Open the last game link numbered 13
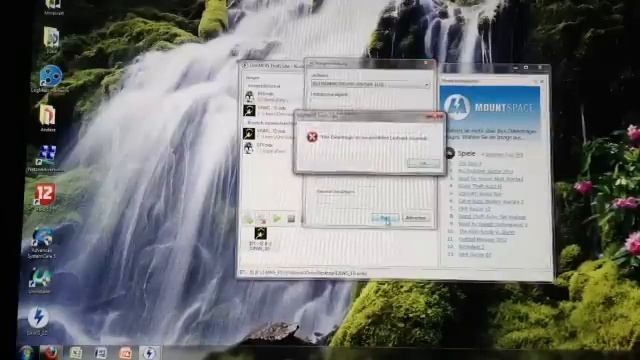Image resolution: width=640 pixels, height=360 pixels. tap(474, 254)
